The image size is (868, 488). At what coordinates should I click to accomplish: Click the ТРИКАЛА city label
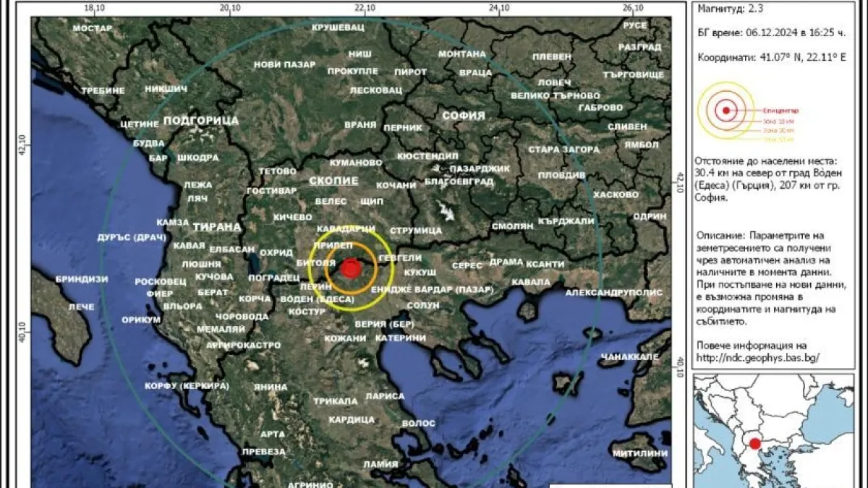tap(336, 401)
